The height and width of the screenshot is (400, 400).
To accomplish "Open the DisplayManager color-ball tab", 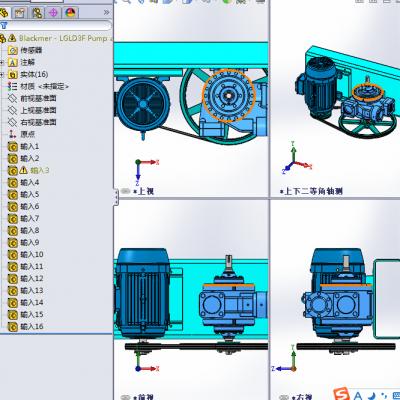I will point(70,13).
